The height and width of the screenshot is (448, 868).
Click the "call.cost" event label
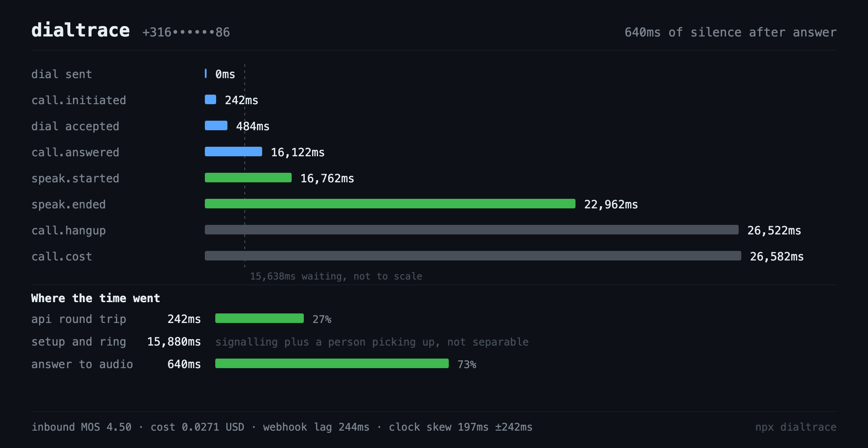[62, 257]
